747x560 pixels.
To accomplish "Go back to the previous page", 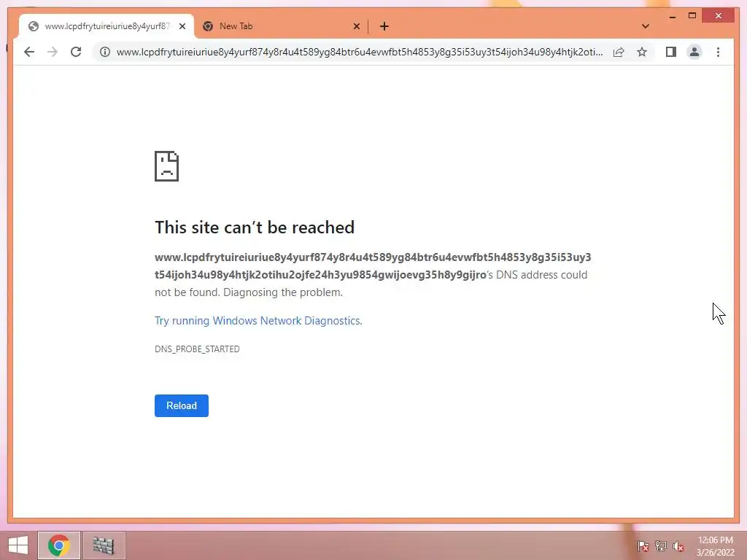I will (x=29, y=52).
